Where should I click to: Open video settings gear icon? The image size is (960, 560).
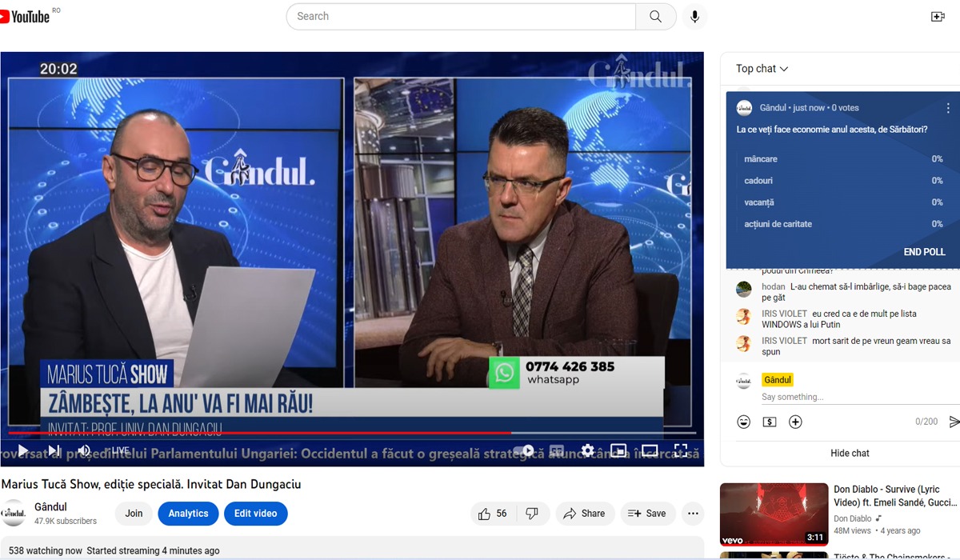(587, 450)
